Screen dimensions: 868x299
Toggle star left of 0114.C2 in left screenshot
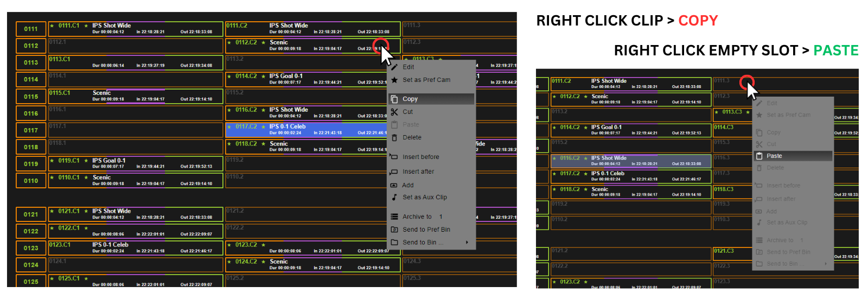229,76
